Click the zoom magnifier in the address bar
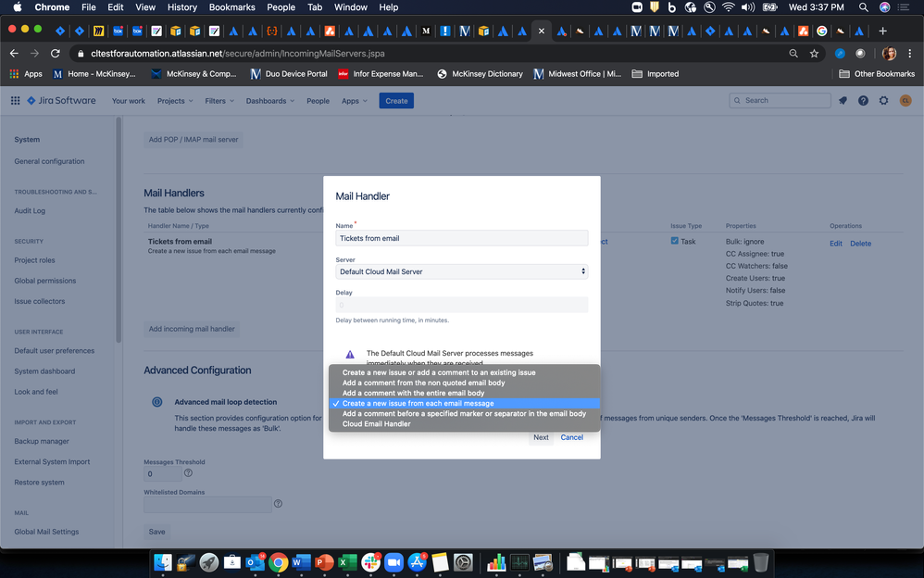Viewport: 924px width, 578px height. point(793,54)
